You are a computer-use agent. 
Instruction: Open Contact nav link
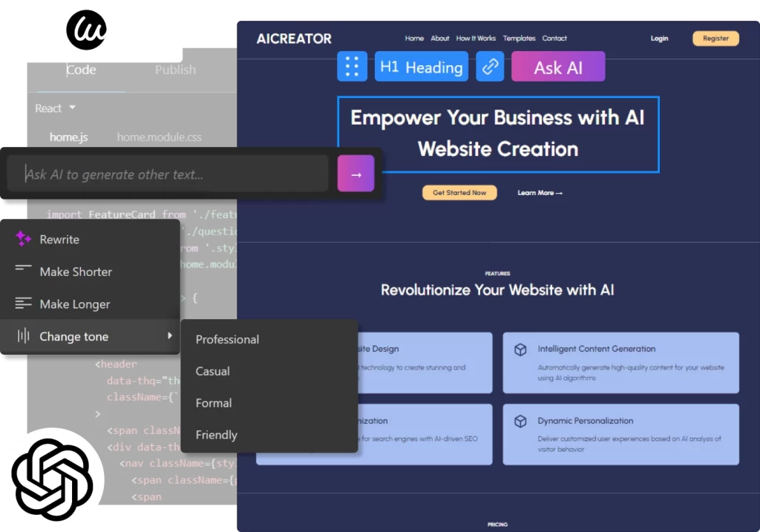coord(554,39)
